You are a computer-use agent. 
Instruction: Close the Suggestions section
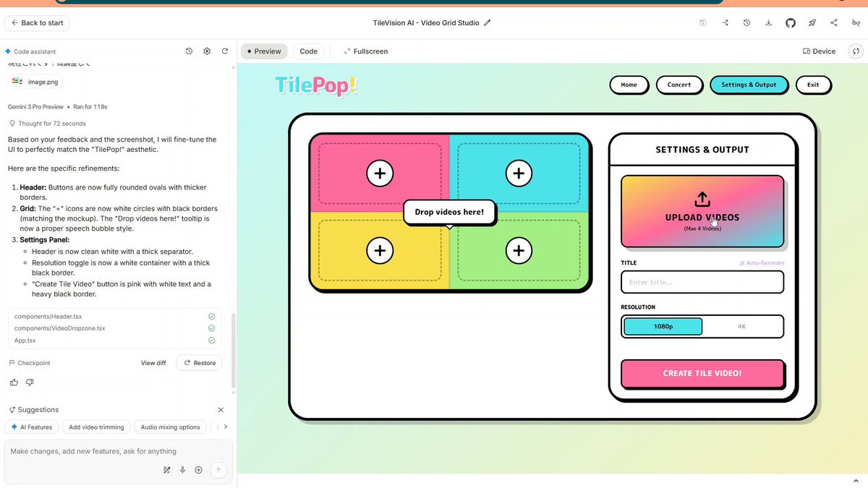(x=221, y=410)
